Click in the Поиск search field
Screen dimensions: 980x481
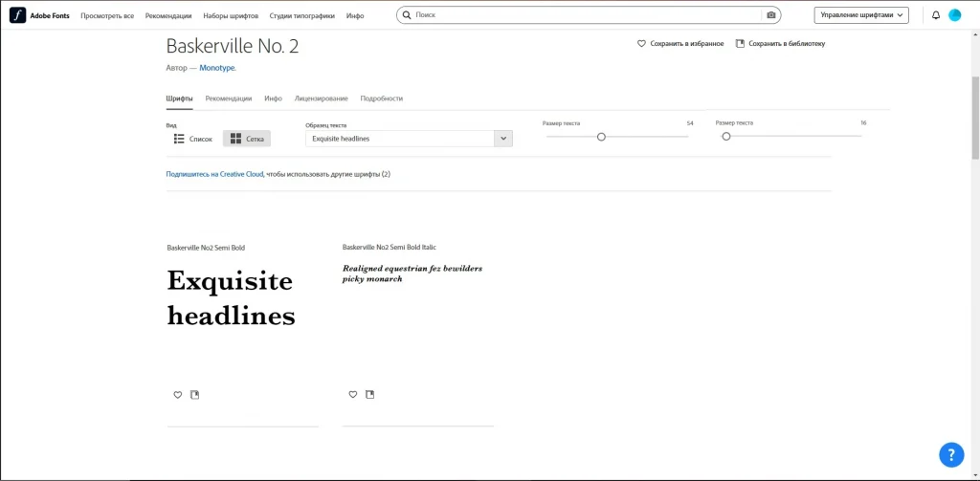(x=588, y=15)
